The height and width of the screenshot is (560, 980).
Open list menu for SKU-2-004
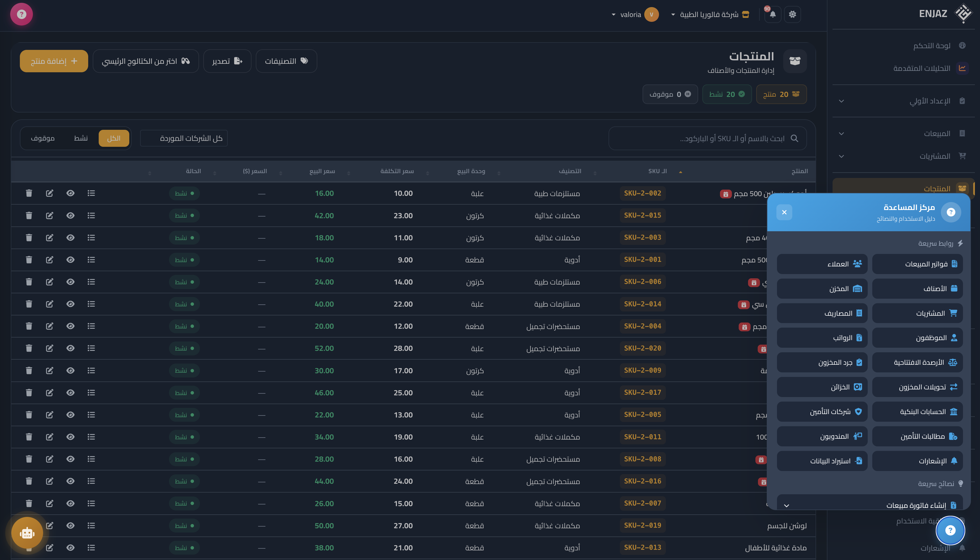pos(91,326)
